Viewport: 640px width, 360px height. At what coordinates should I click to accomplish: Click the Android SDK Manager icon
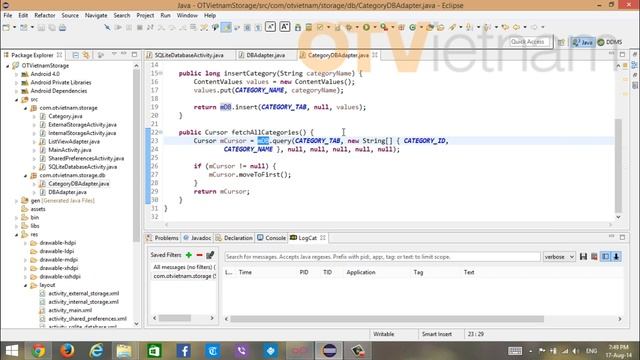pyautogui.click(x=298, y=27)
